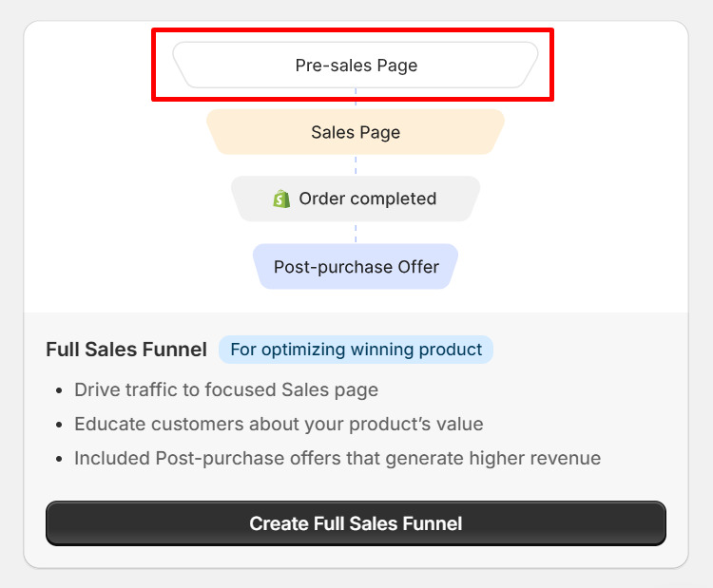713x588 pixels.
Task: Click the 'Included Post-purchase offers' bullet text
Action: 337,458
